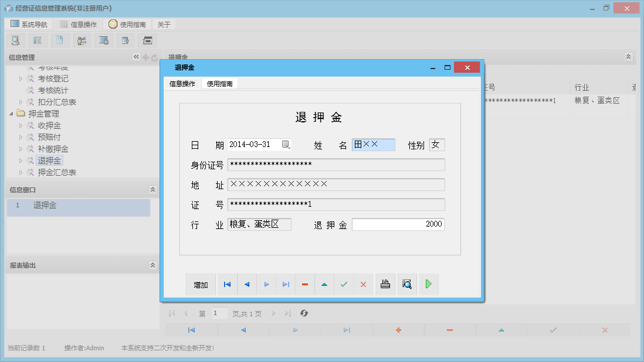Go to the last record with the end arrow
Screen dimensions: 644x362
(286, 284)
